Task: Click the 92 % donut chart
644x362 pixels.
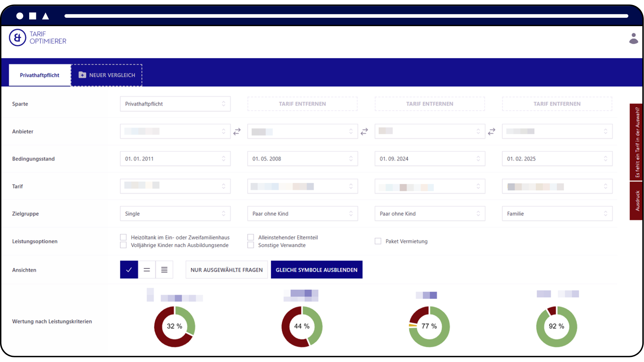Action: (x=556, y=326)
